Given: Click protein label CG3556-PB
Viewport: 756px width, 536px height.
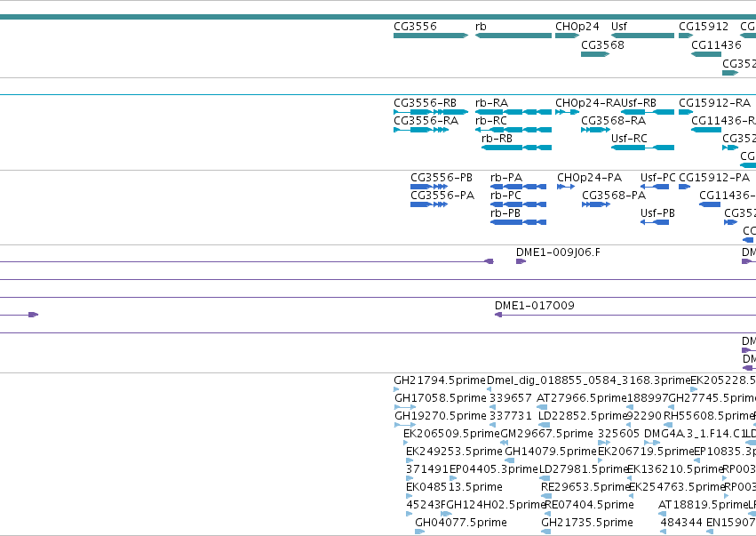Looking at the screenshot, I should (x=442, y=178).
